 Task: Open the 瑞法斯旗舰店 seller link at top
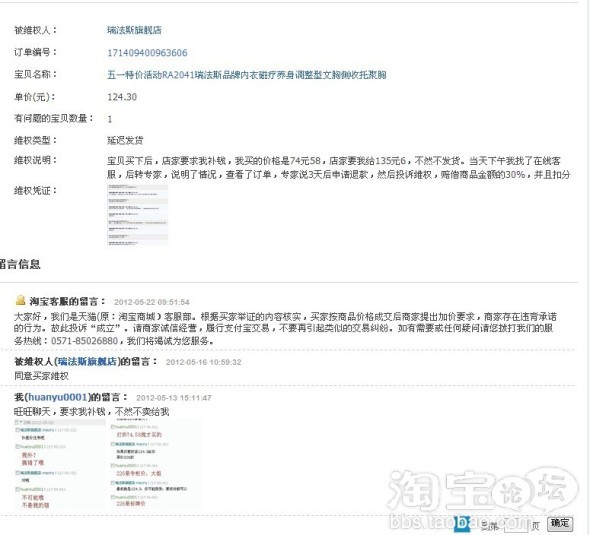click(134, 30)
